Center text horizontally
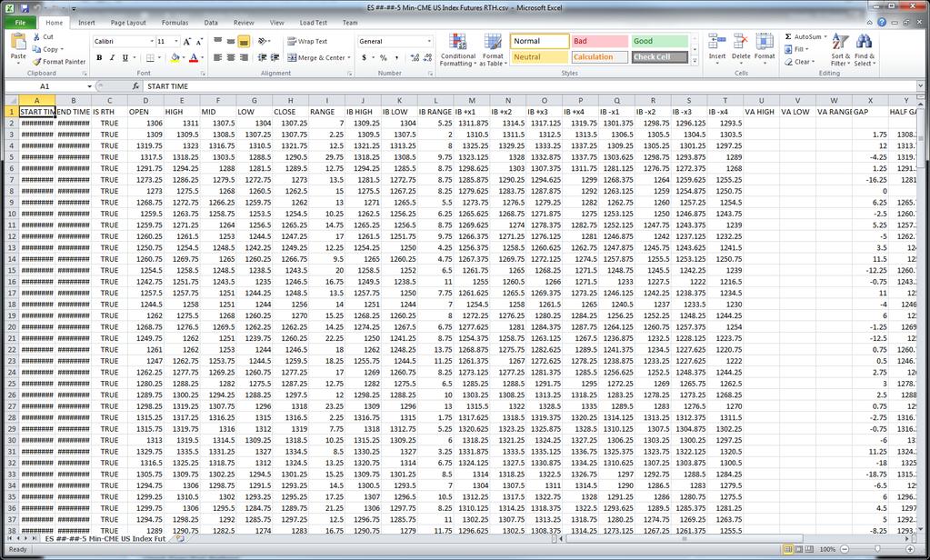930x560 pixels. (231, 57)
